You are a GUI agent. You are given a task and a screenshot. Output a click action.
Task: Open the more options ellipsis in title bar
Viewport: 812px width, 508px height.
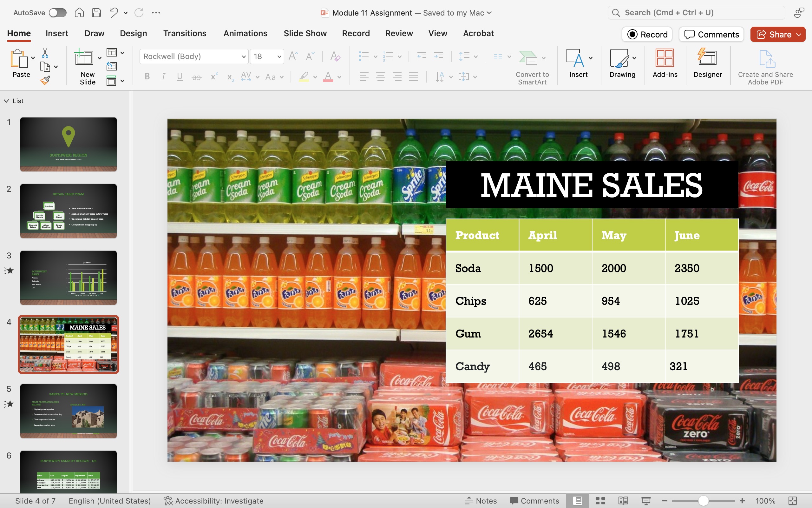click(156, 13)
